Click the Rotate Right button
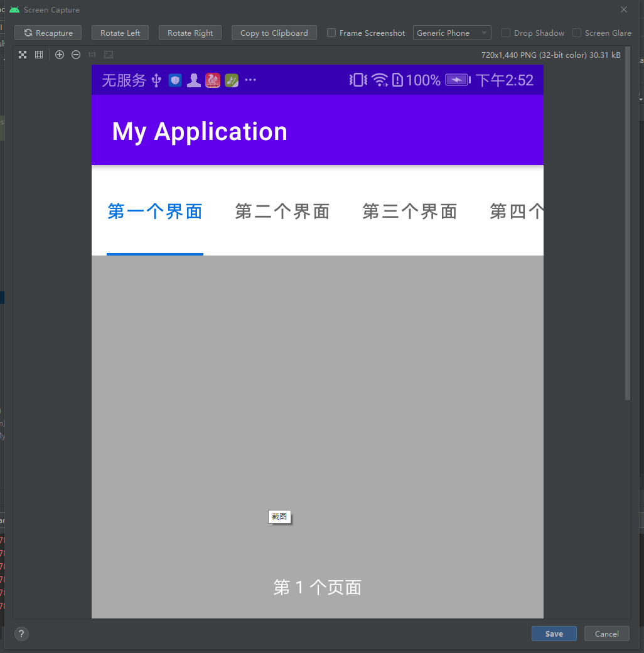 pyautogui.click(x=190, y=33)
